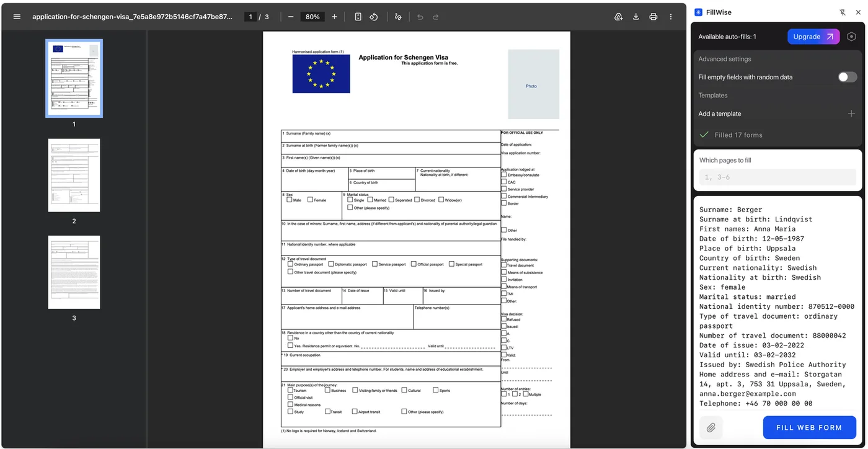Pin the FillWise panel
The width and height of the screenshot is (868, 449).
click(x=842, y=12)
